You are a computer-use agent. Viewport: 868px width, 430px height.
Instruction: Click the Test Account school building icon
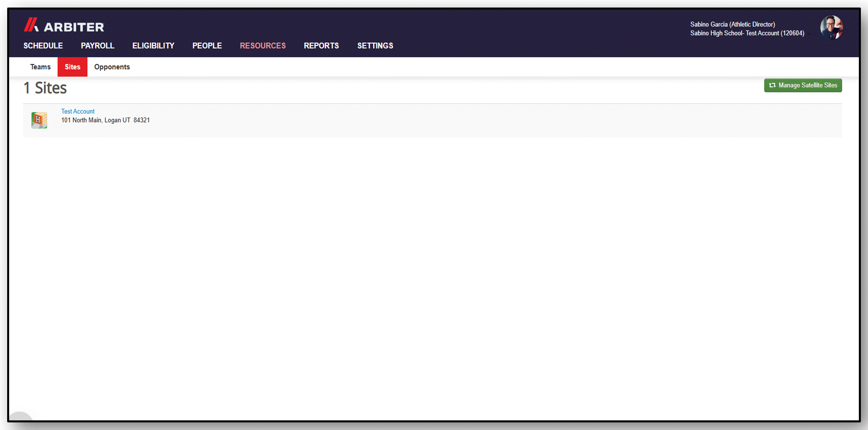pos(39,120)
